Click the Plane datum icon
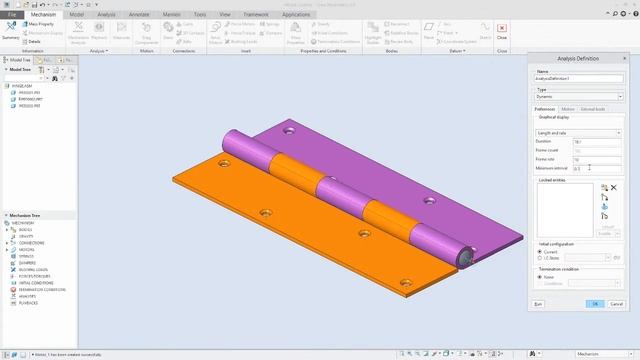The height and width of the screenshot is (360, 640). [x=429, y=27]
